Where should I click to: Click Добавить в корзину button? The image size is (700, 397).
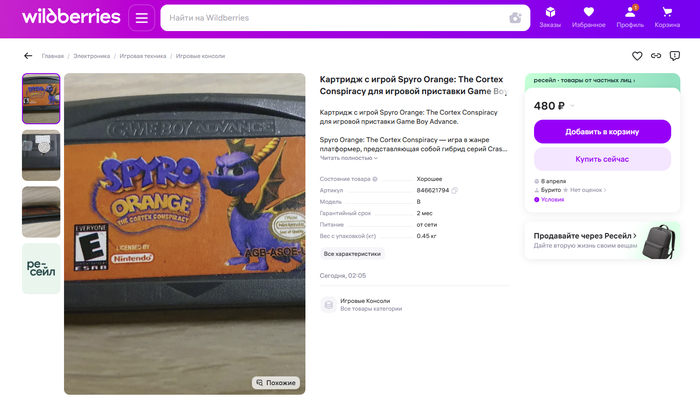coord(602,132)
